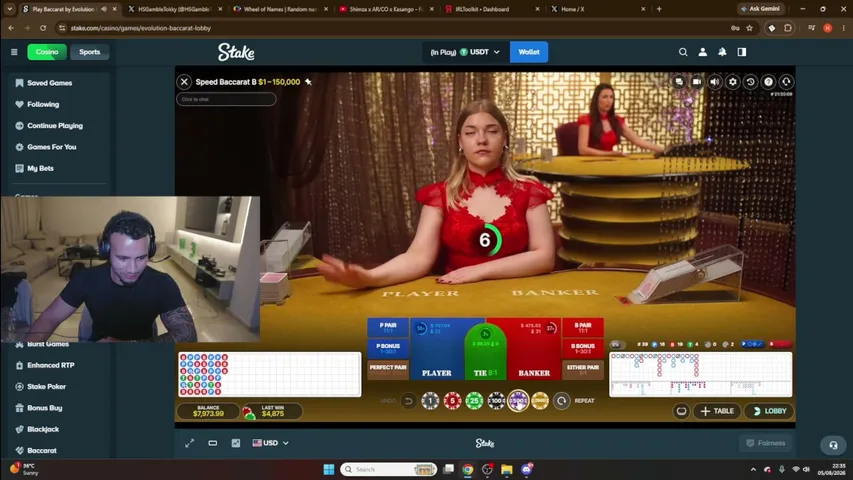This screenshot has height=480, width=853.
Task: Contact live support headset icon in game
Action: [786, 82]
